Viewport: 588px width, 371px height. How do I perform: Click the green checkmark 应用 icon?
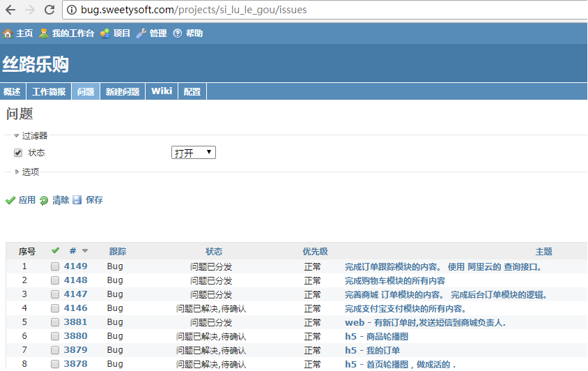coord(10,200)
